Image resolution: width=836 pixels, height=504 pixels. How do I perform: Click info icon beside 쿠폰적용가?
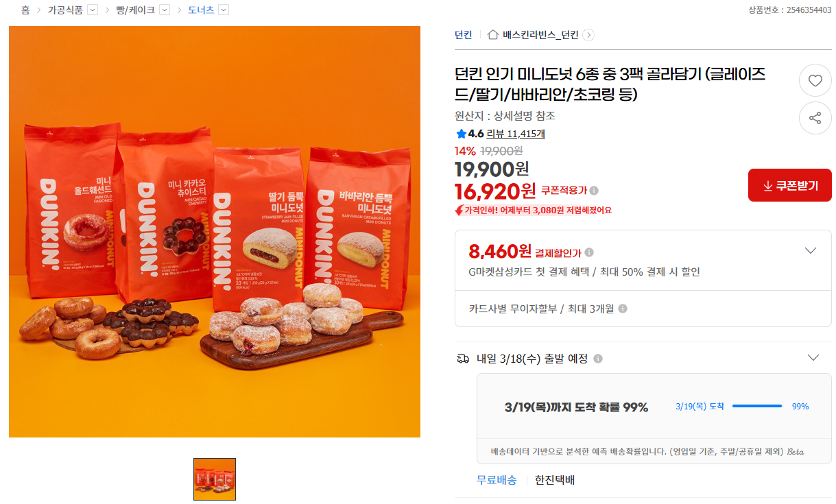coord(594,191)
